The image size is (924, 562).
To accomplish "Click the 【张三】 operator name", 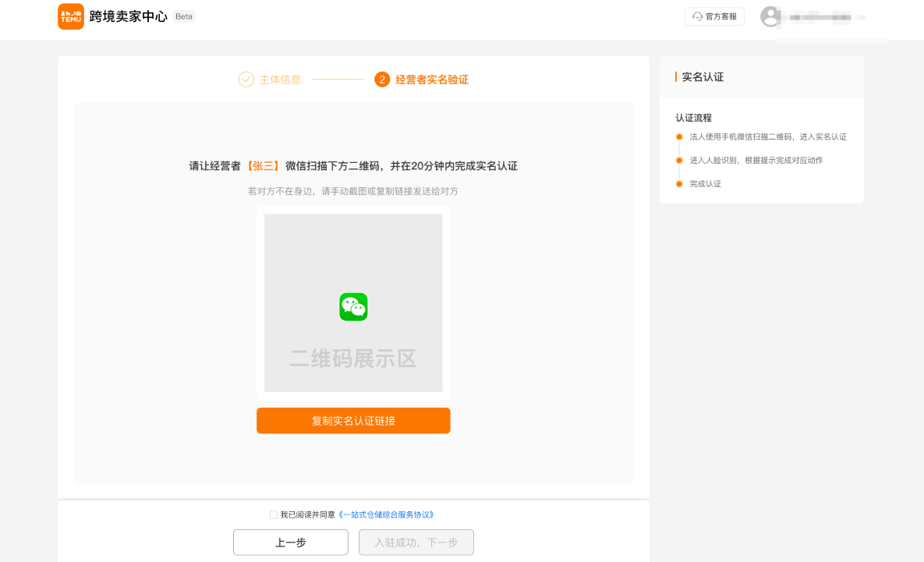I will (x=263, y=166).
